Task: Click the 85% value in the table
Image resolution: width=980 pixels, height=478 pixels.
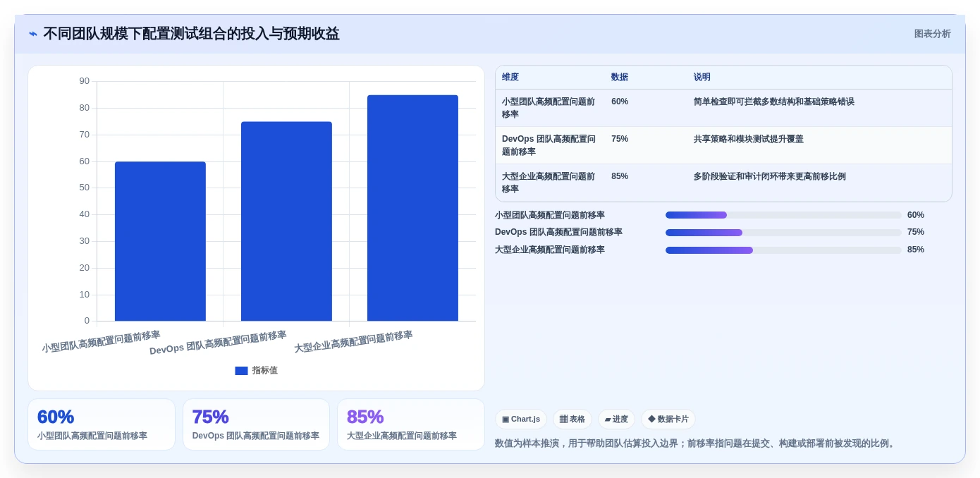Action: click(x=620, y=176)
